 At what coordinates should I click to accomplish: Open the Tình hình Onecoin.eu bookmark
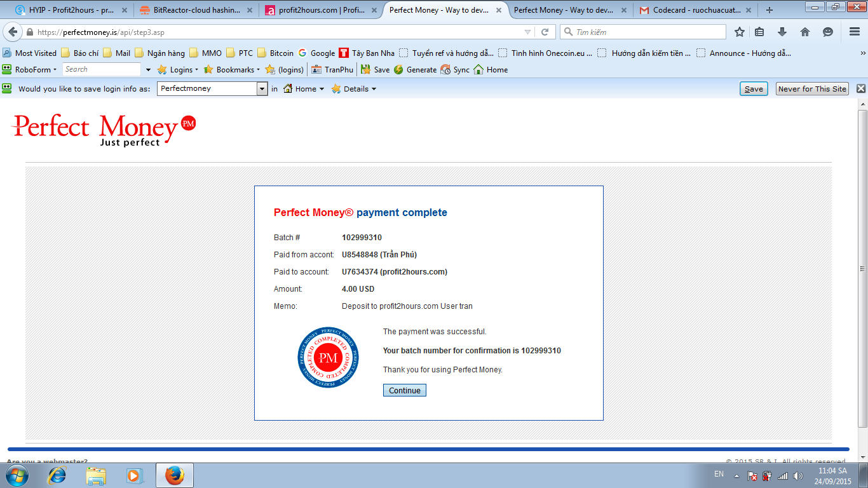546,53
